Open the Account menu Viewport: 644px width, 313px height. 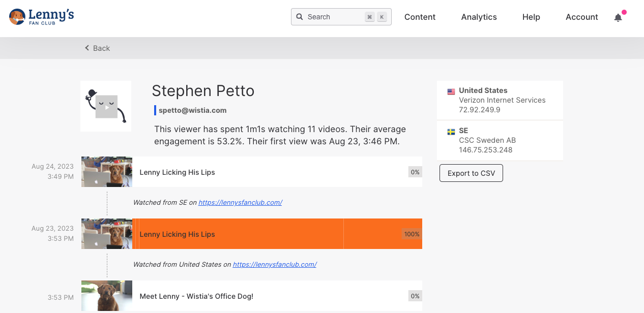tap(582, 17)
